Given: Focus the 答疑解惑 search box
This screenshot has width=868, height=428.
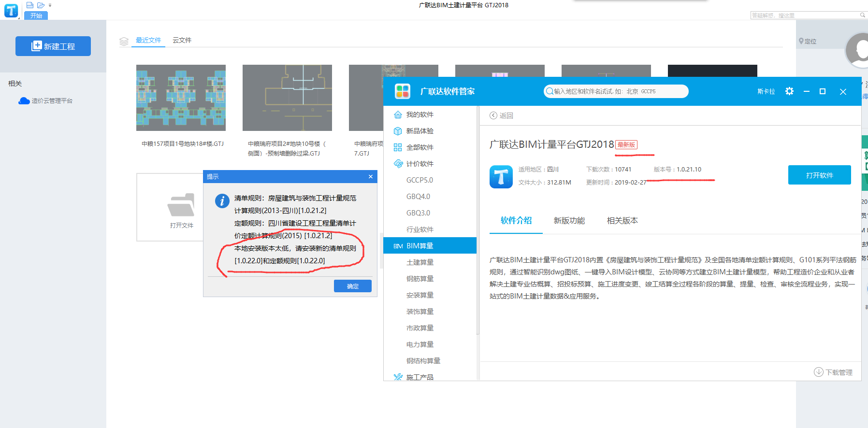Looking at the screenshot, I should [x=808, y=15].
